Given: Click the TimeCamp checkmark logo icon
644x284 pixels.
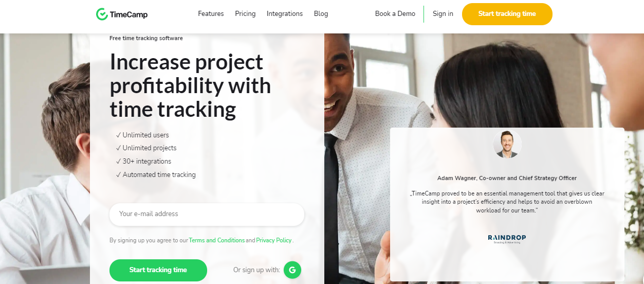Looking at the screenshot, I should (x=102, y=14).
